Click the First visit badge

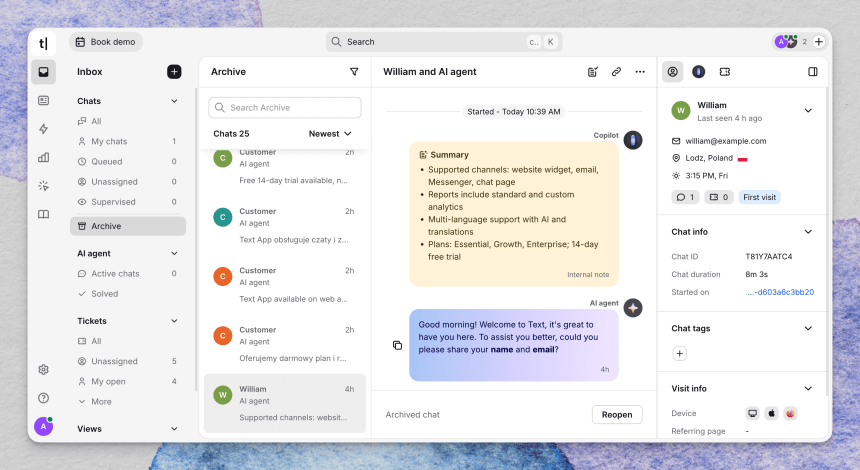760,197
